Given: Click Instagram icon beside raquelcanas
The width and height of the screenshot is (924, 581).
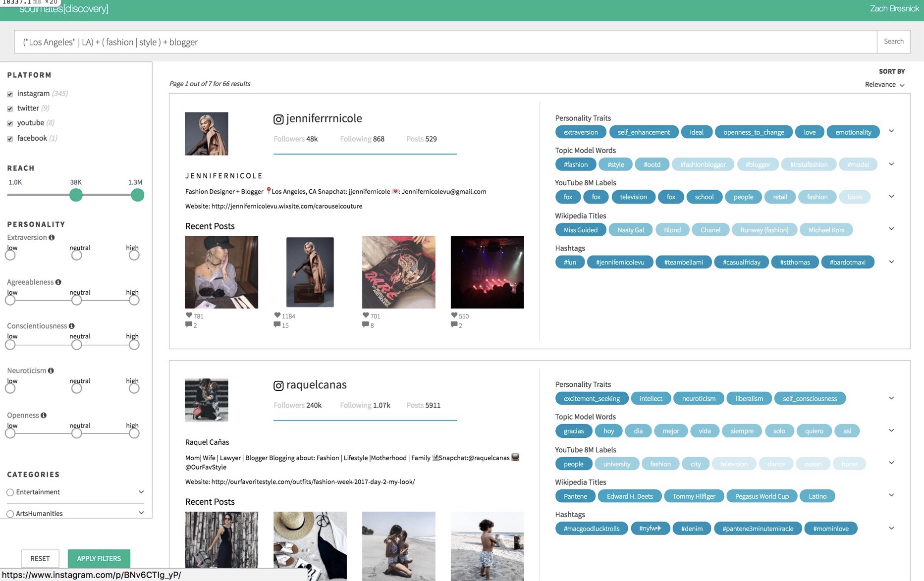Looking at the screenshot, I should click(278, 385).
